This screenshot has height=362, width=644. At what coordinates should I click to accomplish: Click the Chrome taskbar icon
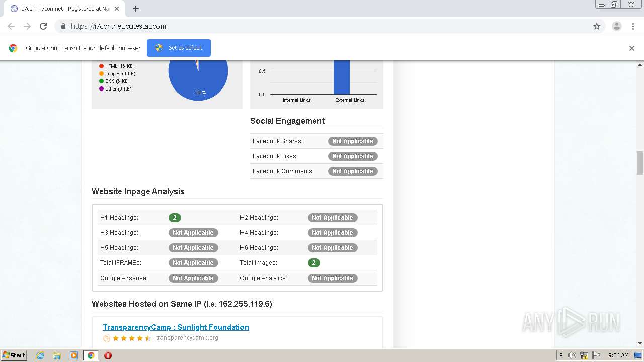91,355
